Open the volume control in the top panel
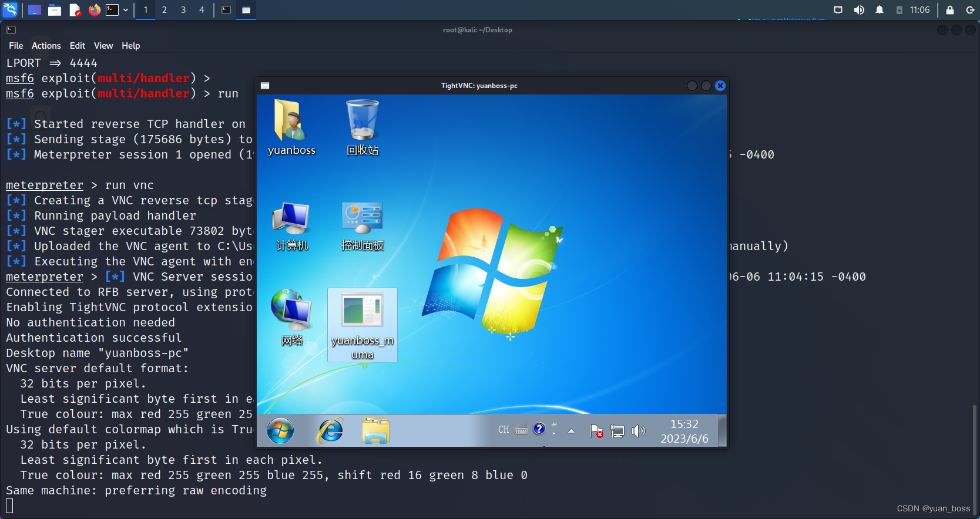This screenshot has height=519, width=980. pyautogui.click(x=859, y=10)
